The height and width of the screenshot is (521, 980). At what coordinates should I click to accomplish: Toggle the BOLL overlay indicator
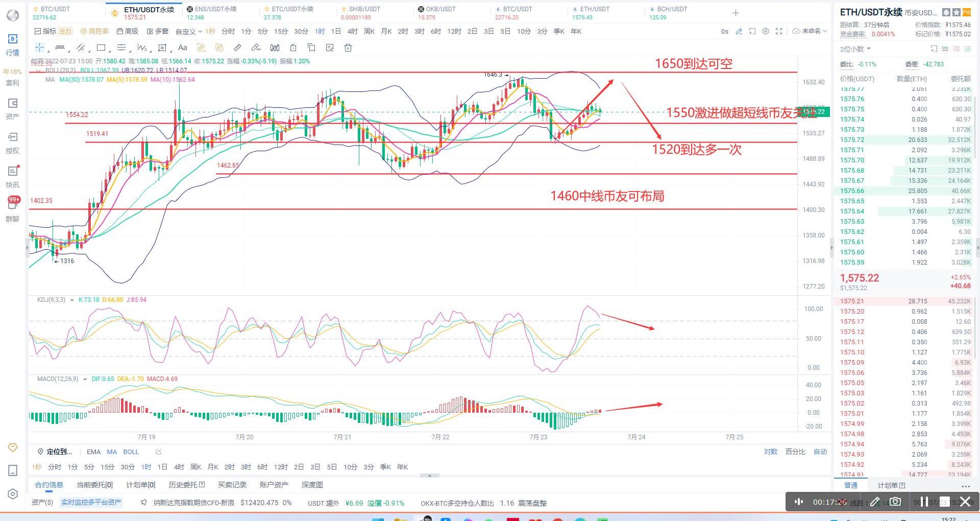131,452
